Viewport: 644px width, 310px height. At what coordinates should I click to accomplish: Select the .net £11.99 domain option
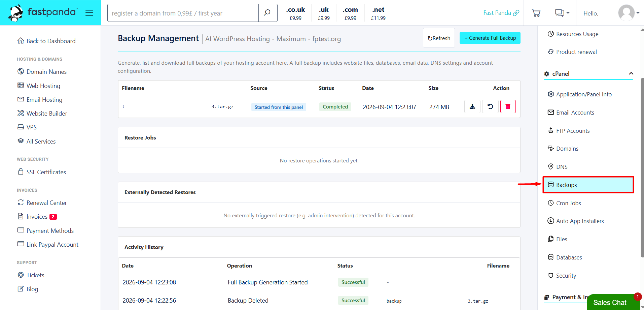point(378,13)
